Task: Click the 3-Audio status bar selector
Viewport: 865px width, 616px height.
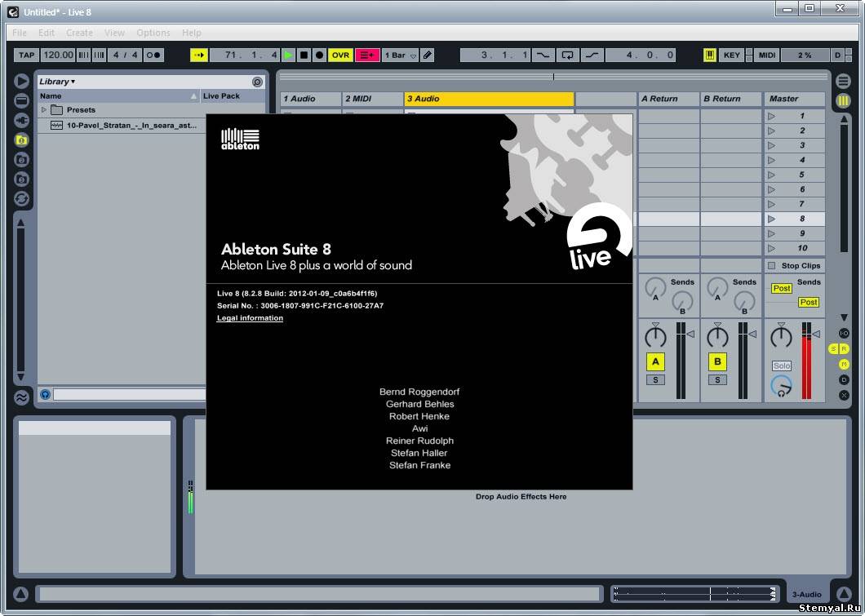Action: [x=806, y=595]
